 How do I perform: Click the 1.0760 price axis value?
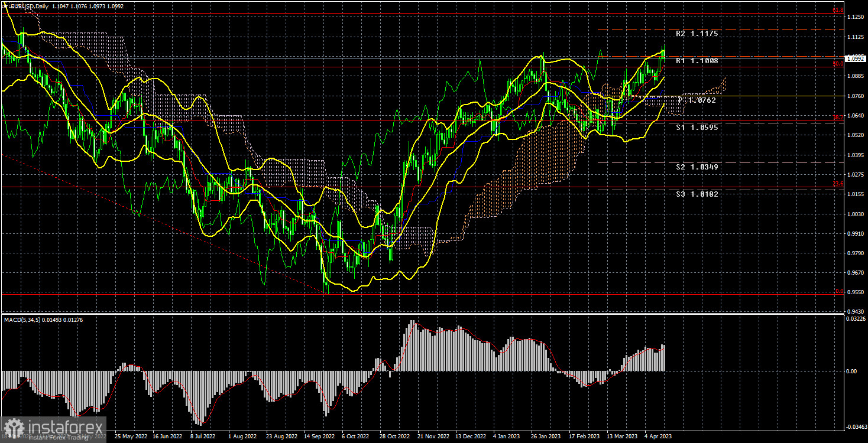pyautogui.click(x=855, y=96)
